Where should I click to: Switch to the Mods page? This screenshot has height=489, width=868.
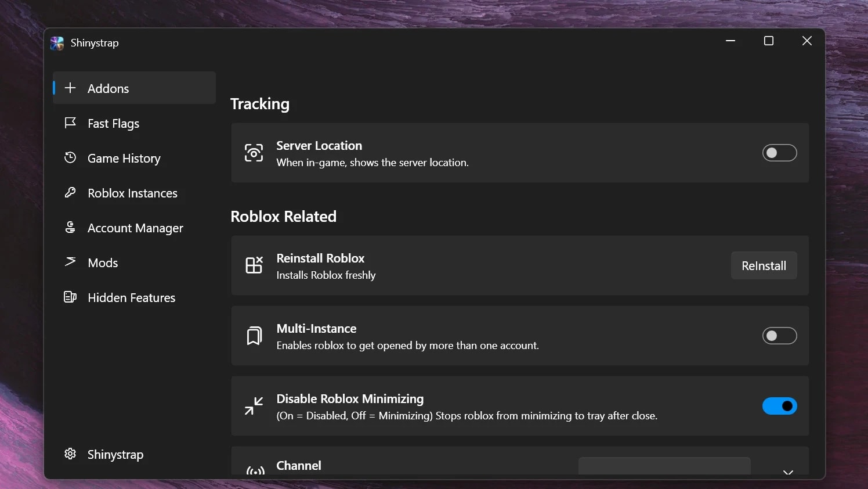click(134, 263)
